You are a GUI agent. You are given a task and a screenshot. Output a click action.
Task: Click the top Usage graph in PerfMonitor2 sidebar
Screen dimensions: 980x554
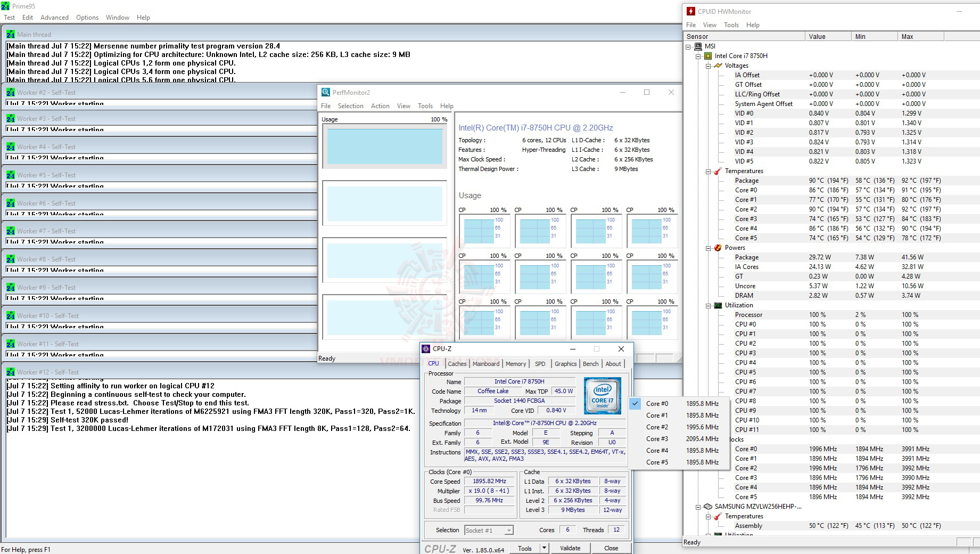385,146
